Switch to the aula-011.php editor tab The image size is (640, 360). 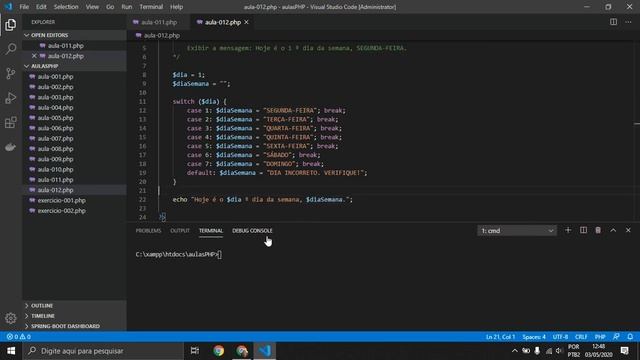point(158,22)
